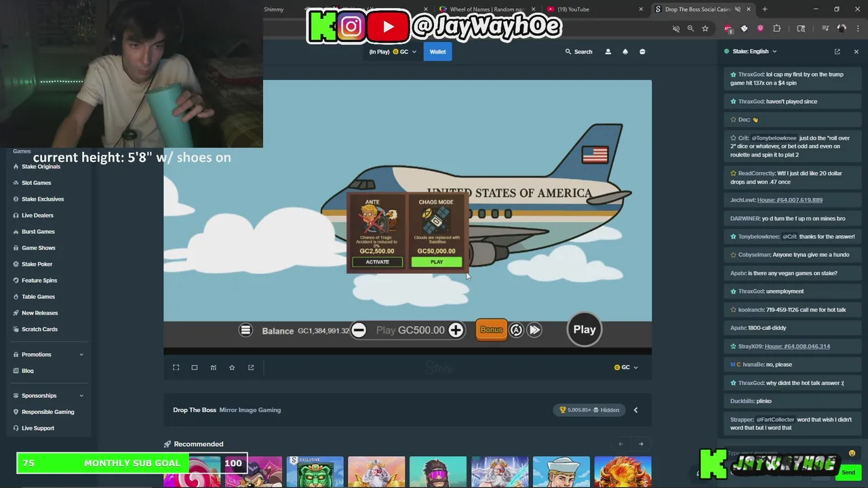Image resolution: width=868 pixels, height=488 pixels.
Task: Open the In Play GC balance dropdown
Action: (393, 52)
